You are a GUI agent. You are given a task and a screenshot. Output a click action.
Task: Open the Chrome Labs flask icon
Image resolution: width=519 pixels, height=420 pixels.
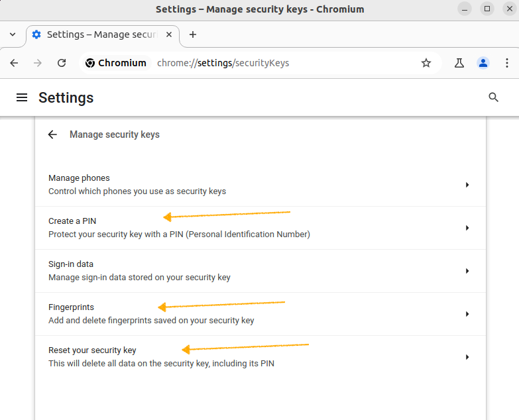coord(459,63)
